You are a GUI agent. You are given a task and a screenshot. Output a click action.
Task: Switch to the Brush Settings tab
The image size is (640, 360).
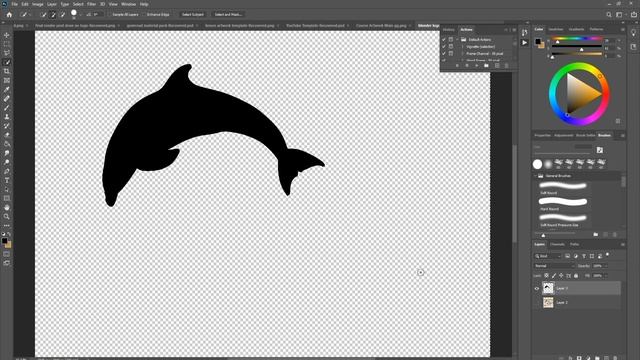586,136
